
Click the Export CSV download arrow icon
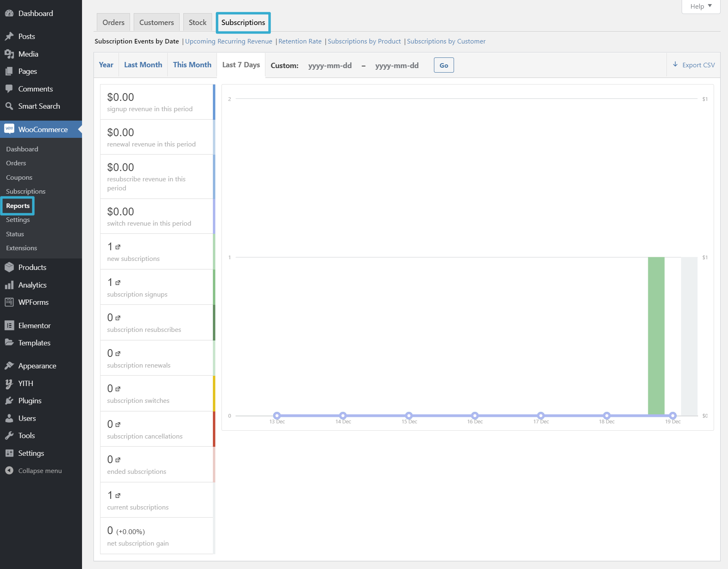pyautogui.click(x=675, y=64)
